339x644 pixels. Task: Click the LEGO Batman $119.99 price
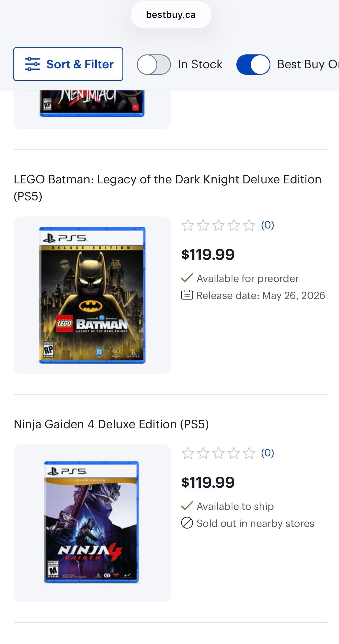pyautogui.click(x=208, y=255)
